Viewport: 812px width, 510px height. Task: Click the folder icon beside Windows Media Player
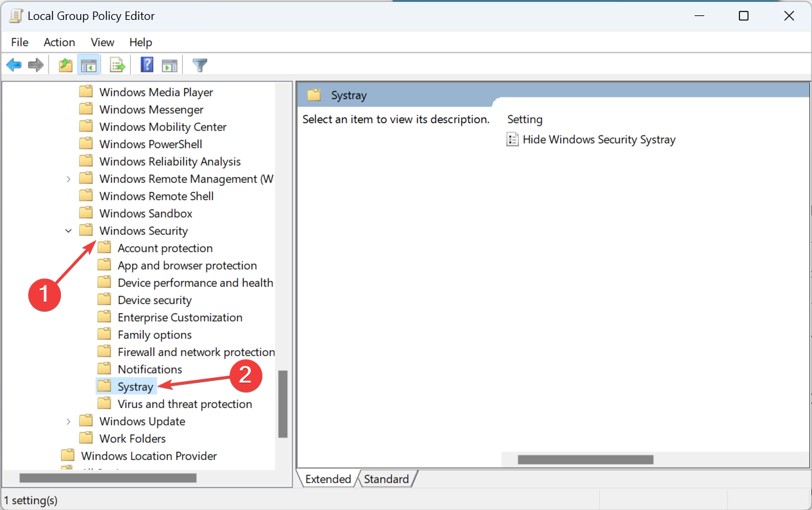point(86,92)
